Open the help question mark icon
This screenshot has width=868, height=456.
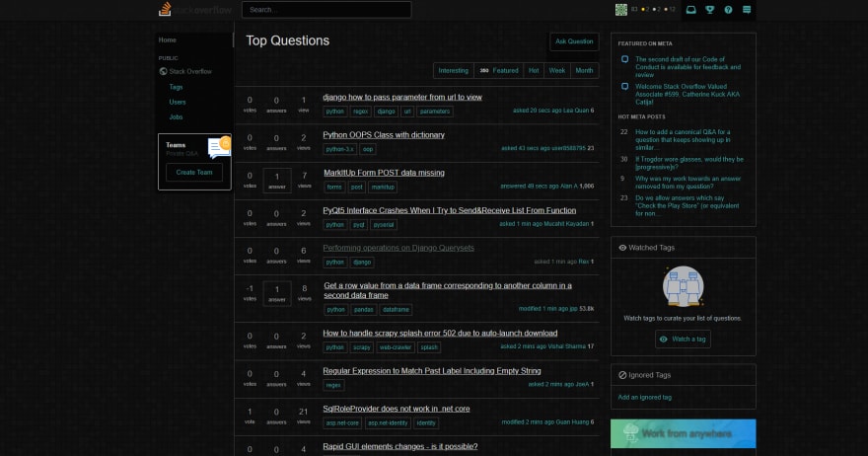tap(728, 10)
